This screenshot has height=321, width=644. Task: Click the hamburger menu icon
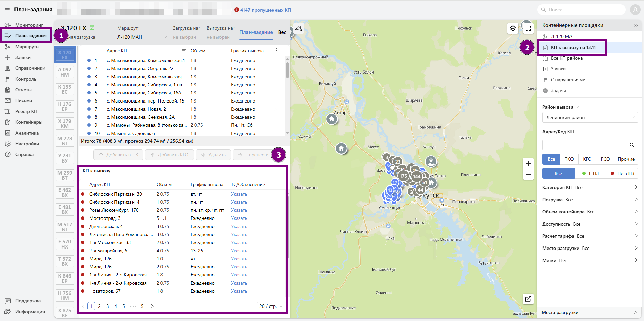pyautogui.click(x=7, y=10)
